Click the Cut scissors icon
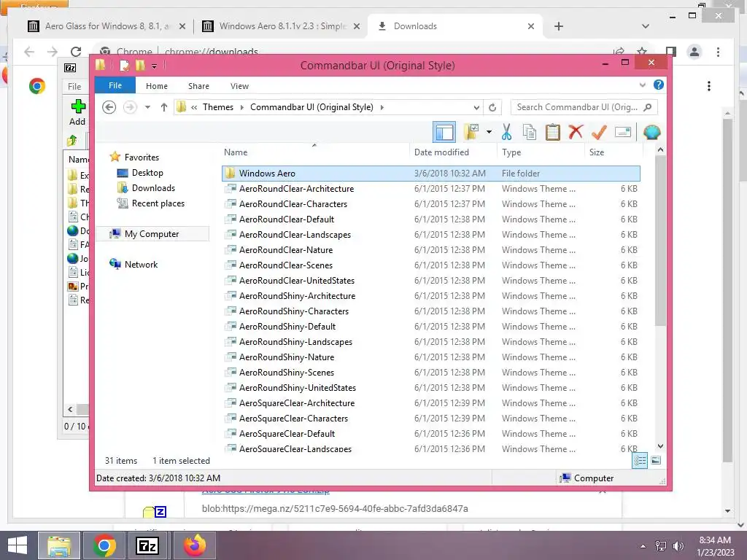747x560 pixels. pos(506,132)
